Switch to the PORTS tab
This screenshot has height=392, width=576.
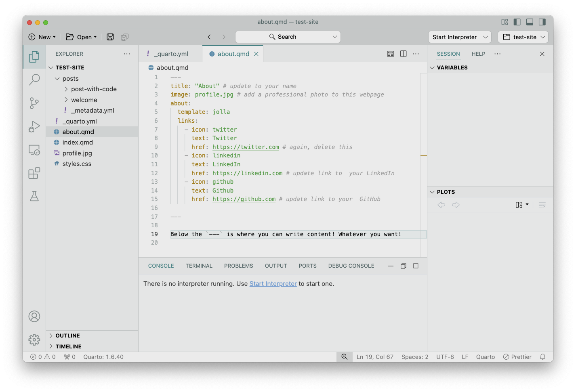click(x=308, y=266)
